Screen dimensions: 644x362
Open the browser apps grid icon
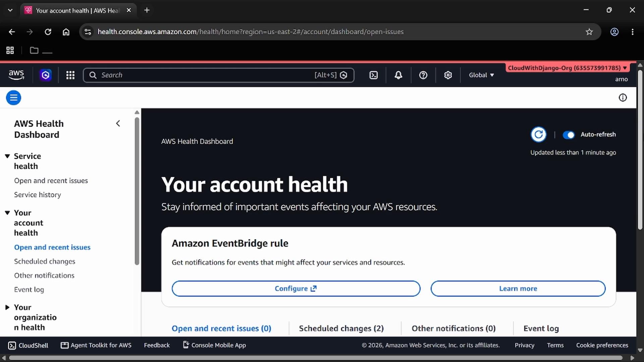(10, 50)
